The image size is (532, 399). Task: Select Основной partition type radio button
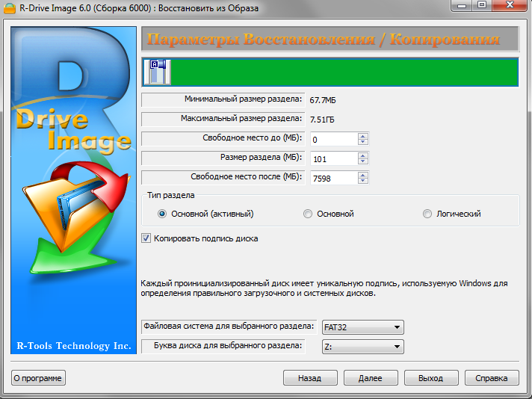[x=308, y=214]
